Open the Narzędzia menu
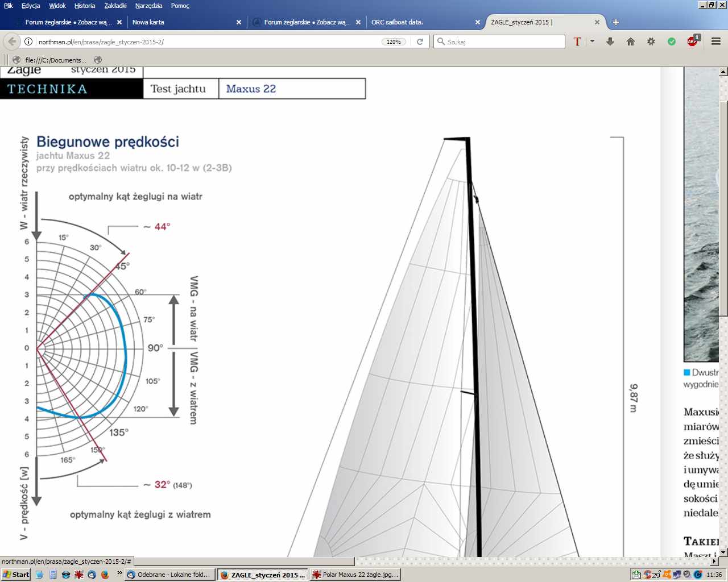 148,6
